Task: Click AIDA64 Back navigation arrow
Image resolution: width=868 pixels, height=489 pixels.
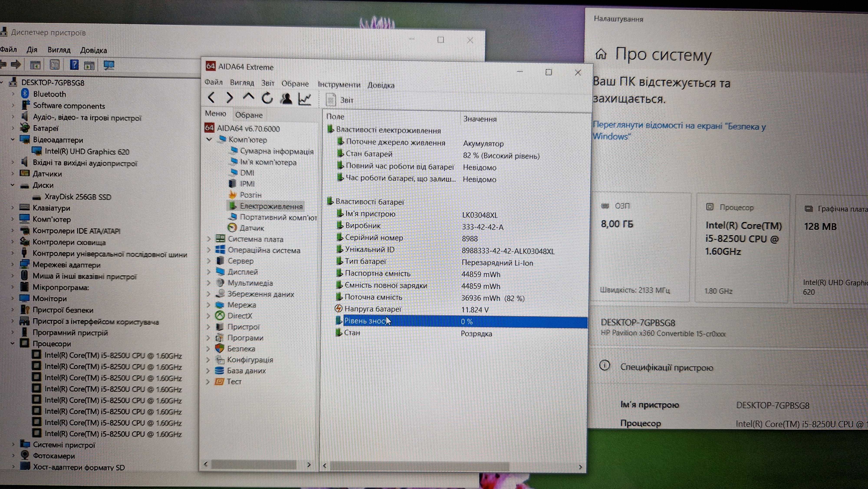Action: click(x=211, y=97)
